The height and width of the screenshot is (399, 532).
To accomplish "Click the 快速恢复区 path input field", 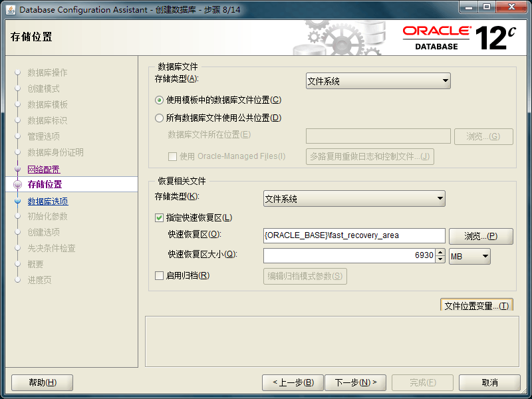I will [x=354, y=235].
